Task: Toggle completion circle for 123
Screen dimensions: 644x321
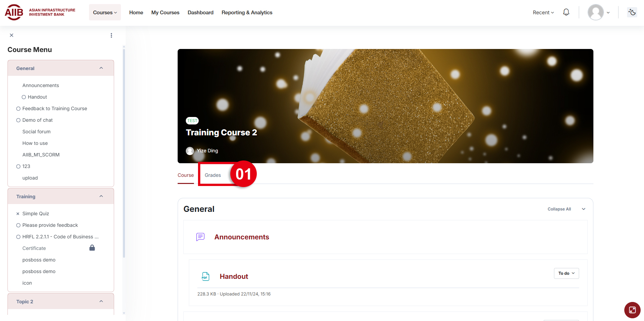Action: click(x=18, y=167)
